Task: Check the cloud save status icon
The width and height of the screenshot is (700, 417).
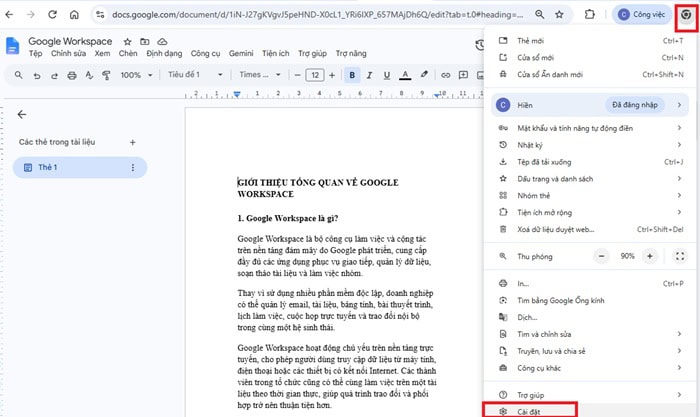Action: [162, 42]
